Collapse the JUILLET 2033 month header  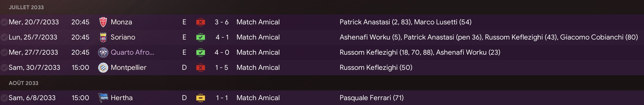point(26,7)
